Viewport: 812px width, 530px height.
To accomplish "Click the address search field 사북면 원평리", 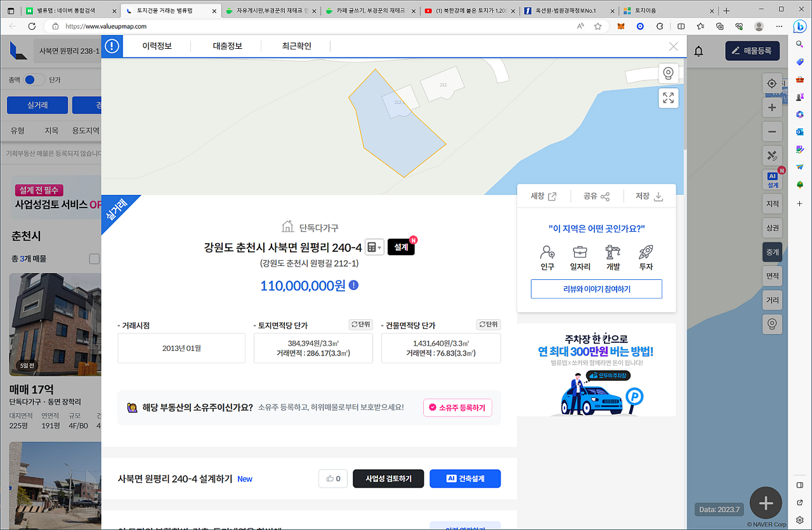I will click(69, 51).
